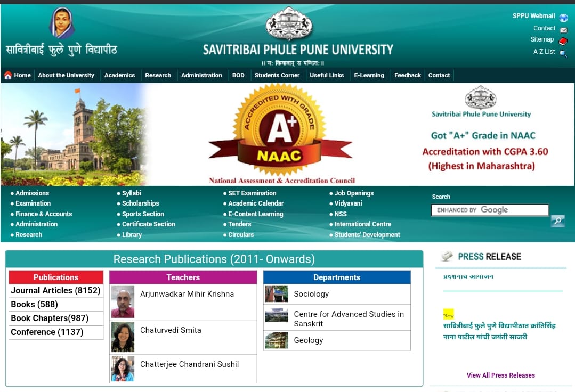Screen dimensions: 575x392
Task: Click inside the Google search field
Action: click(489, 210)
